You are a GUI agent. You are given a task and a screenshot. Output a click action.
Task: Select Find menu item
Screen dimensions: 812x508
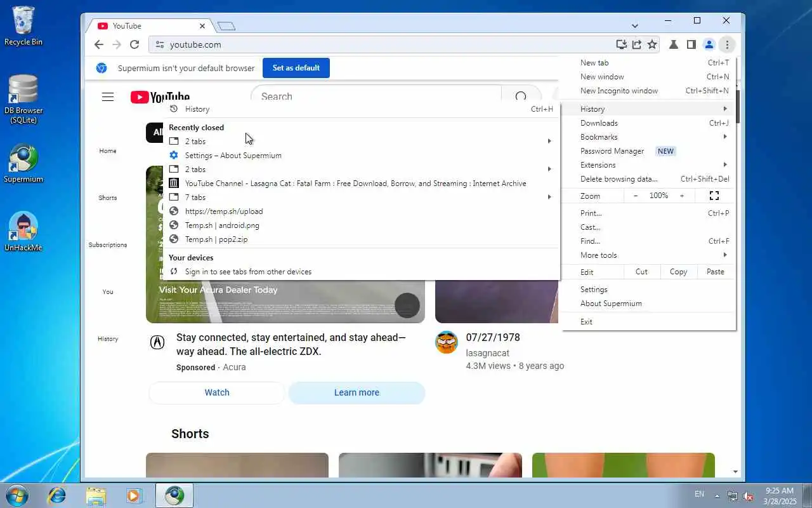point(648,241)
